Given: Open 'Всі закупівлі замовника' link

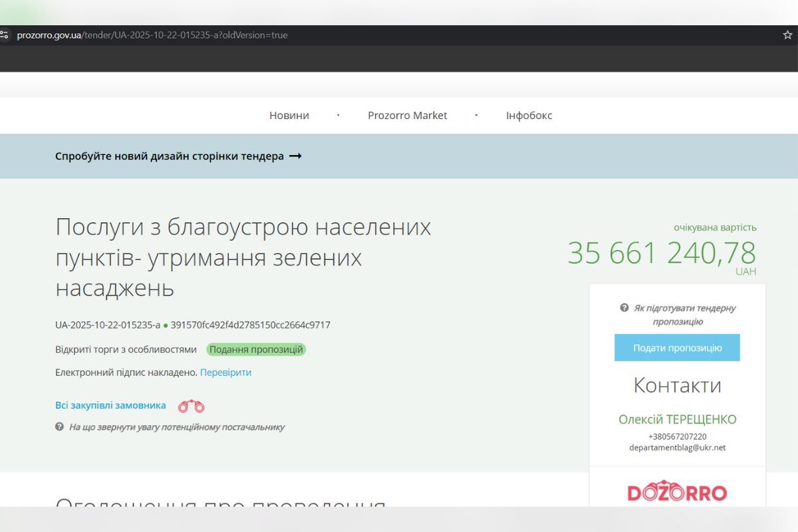Looking at the screenshot, I should [110, 405].
